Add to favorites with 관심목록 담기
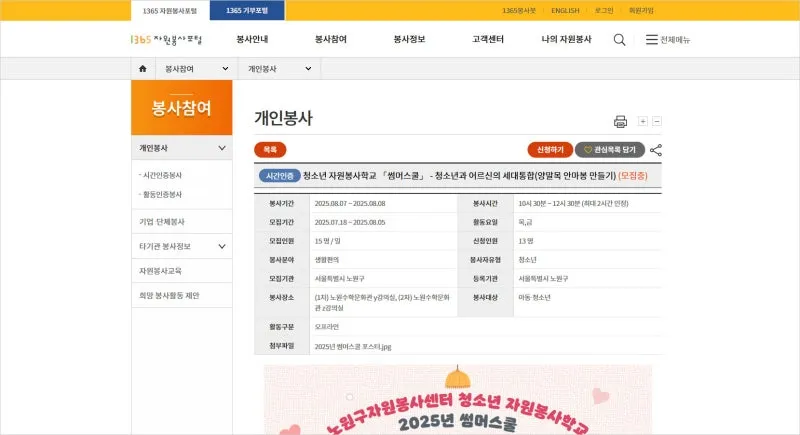 [x=609, y=150]
